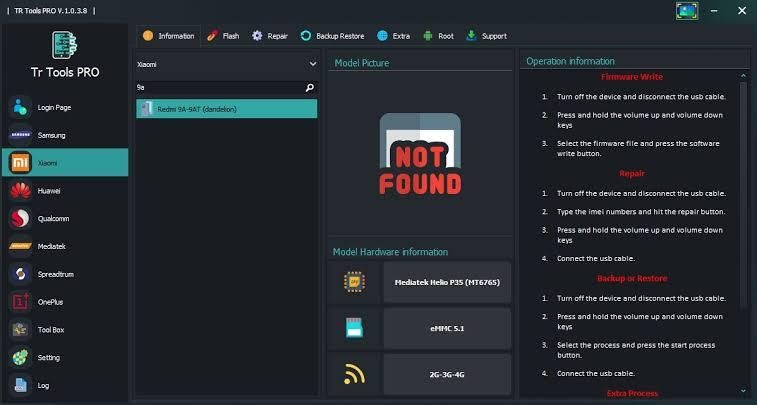The image size is (757, 405).
Task: Click the Model Picture heading
Action: (x=362, y=63)
